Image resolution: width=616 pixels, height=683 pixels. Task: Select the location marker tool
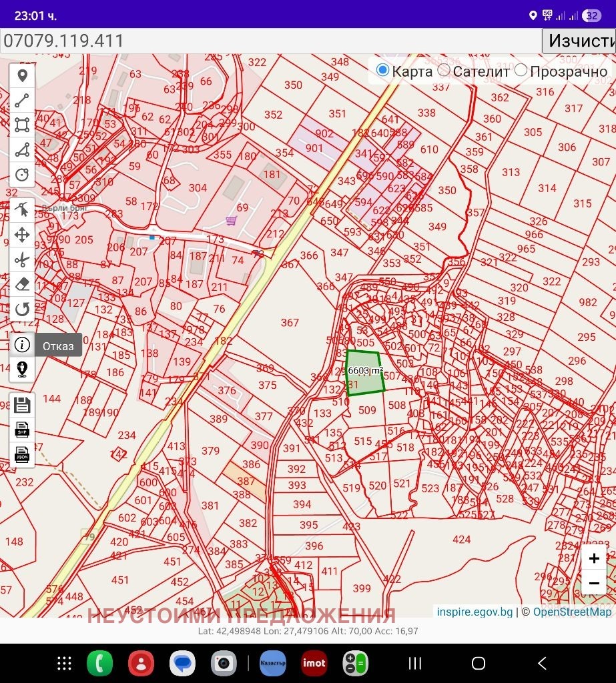(22, 75)
